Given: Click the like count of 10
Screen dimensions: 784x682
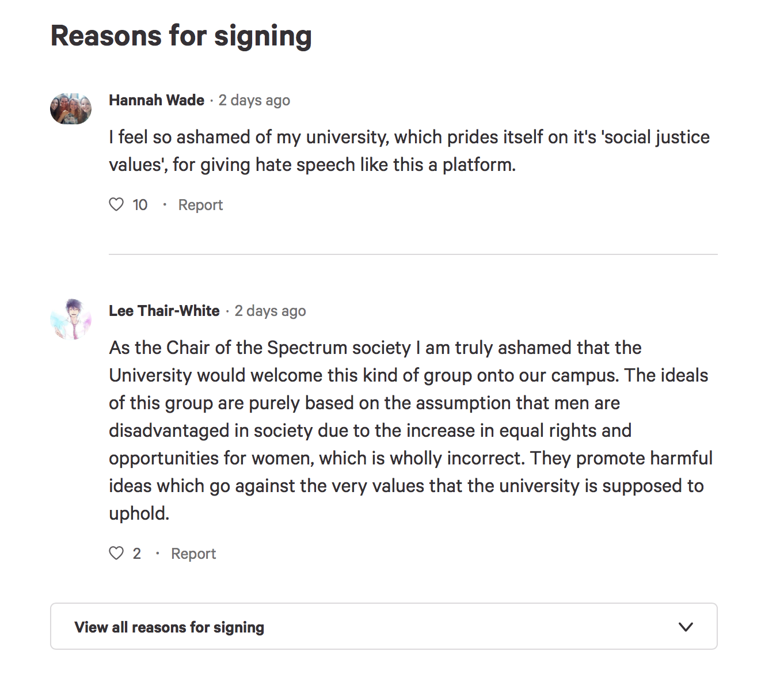Looking at the screenshot, I should click(x=140, y=205).
